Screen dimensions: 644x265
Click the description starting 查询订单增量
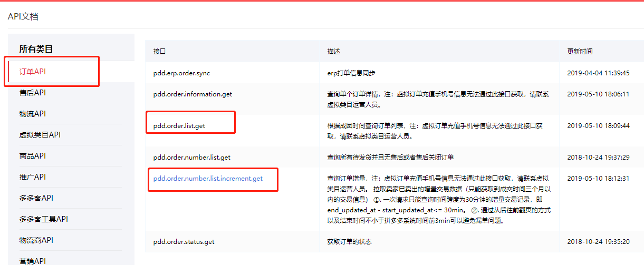point(438,200)
